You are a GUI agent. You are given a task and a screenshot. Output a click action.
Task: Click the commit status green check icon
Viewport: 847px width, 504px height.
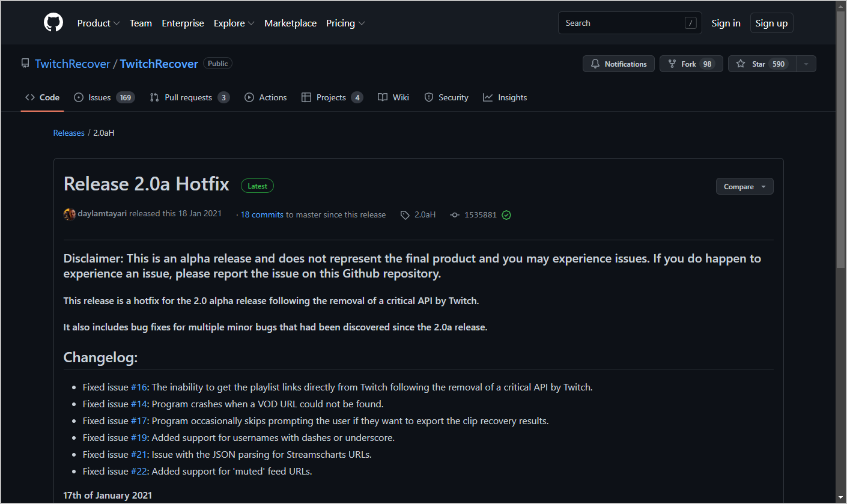click(x=506, y=215)
